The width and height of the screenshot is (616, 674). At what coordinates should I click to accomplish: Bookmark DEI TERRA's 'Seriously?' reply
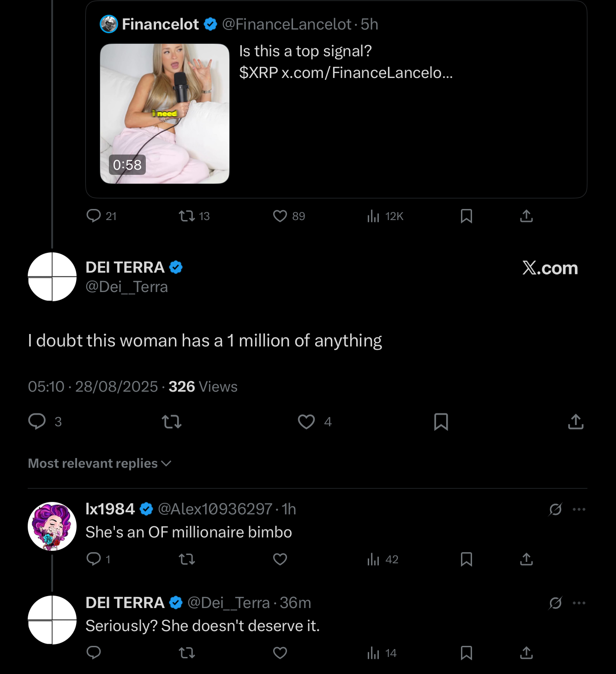466,653
